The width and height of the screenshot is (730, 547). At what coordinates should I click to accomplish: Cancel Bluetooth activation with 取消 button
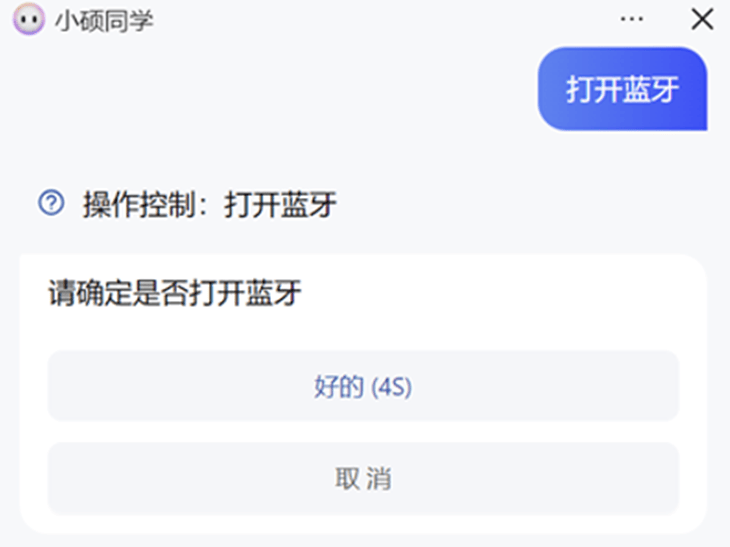point(363,478)
